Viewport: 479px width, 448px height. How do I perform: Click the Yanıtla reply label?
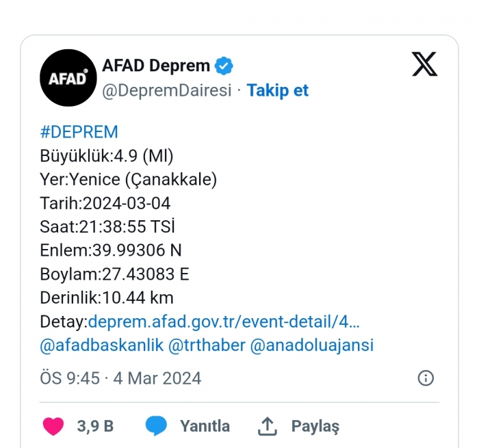(x=205, y=426)
